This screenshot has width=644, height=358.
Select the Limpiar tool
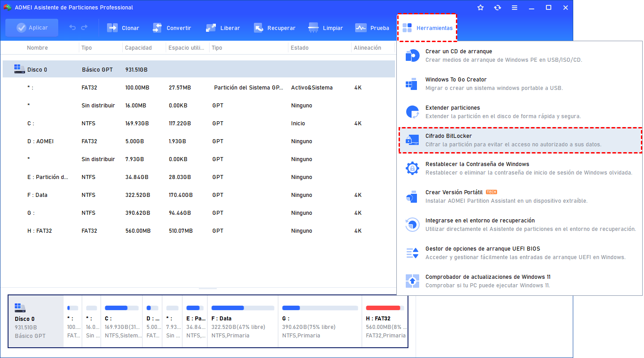(x=326, y=27)
